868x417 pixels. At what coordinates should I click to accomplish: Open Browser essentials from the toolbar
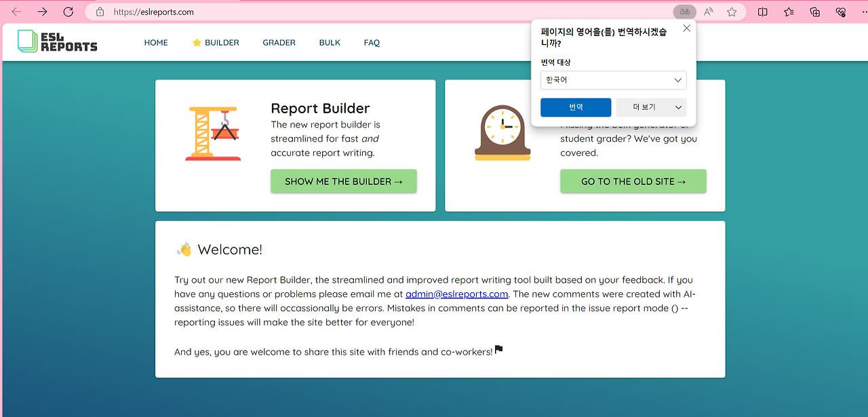[x=840, y=12]
